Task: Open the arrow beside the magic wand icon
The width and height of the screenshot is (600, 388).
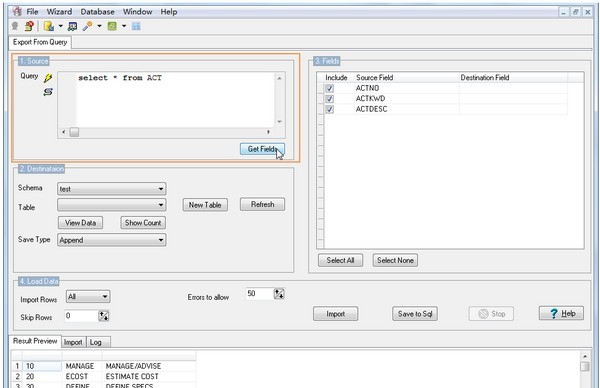Action: [x=99, y=26]
